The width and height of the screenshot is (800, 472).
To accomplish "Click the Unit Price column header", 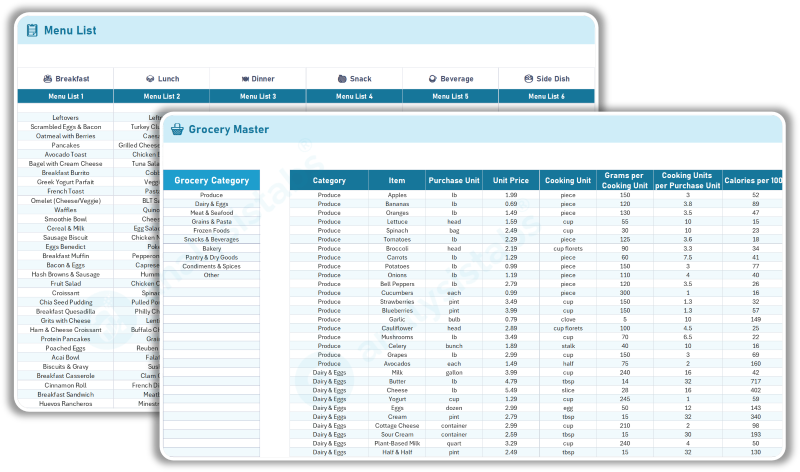I will click(511, 181).
